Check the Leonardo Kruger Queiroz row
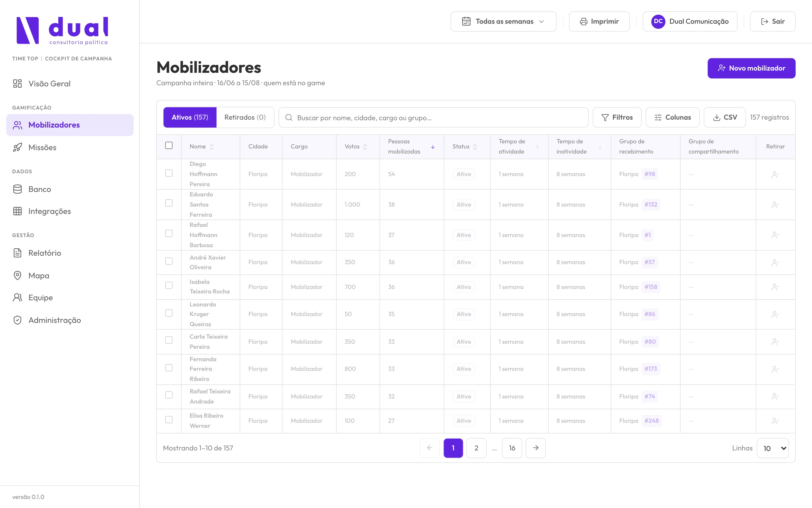The height and width of the screenshot is (508, 812). [x=169, y=313]
